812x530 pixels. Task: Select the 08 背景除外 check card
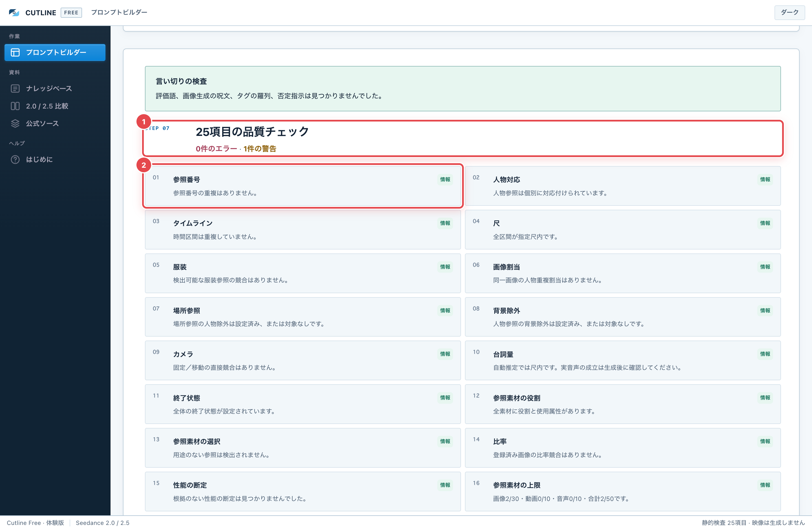[x=623, y=317]
